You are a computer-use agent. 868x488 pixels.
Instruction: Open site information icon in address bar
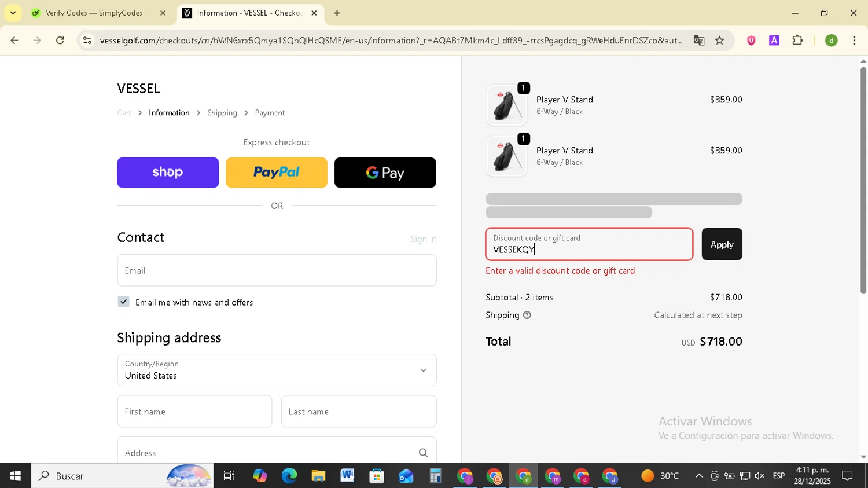coord(87,41)
